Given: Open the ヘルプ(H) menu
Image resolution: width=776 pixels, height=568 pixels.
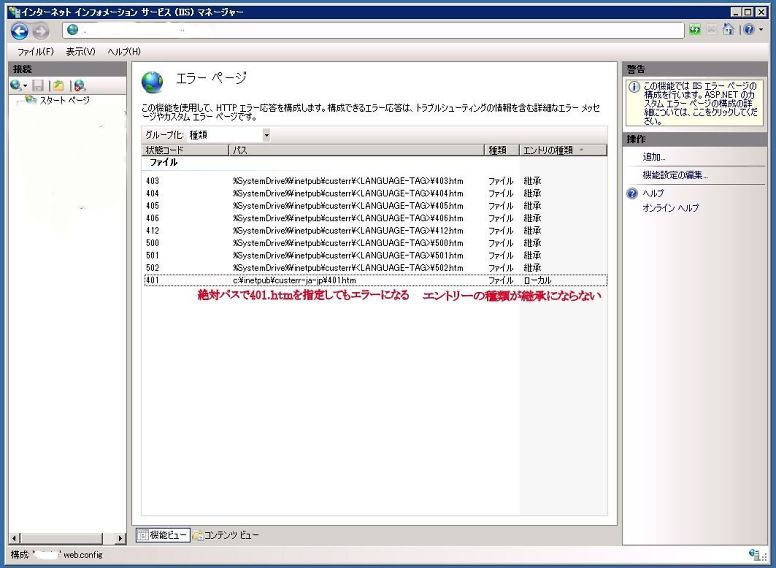Looking at the screenshot, I should tap(124, 51).
